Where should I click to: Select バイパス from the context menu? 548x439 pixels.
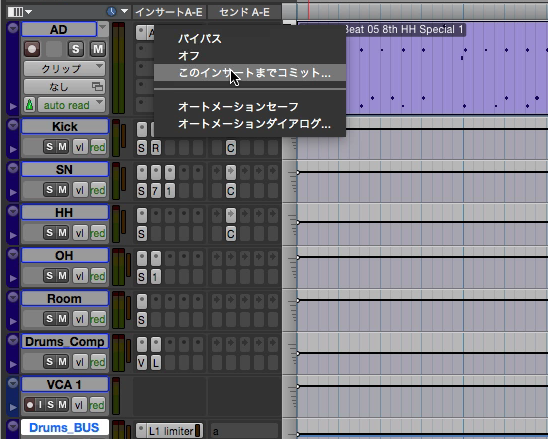200,39
